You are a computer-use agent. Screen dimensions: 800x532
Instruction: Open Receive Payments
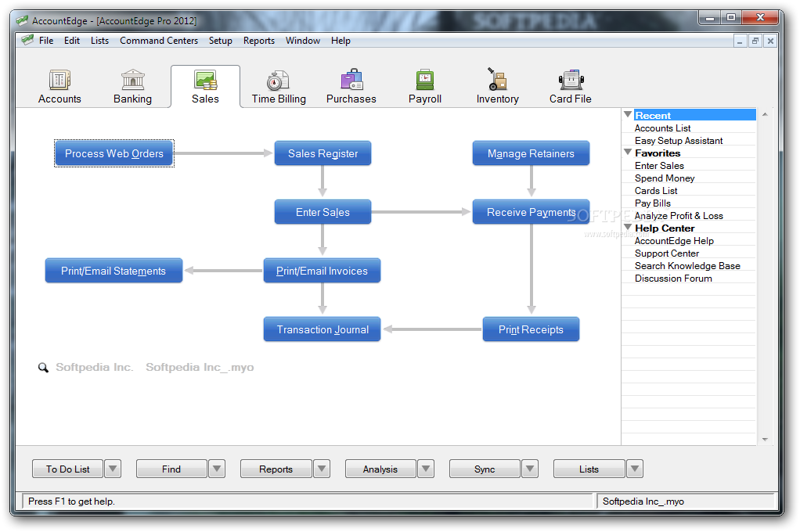531,212
